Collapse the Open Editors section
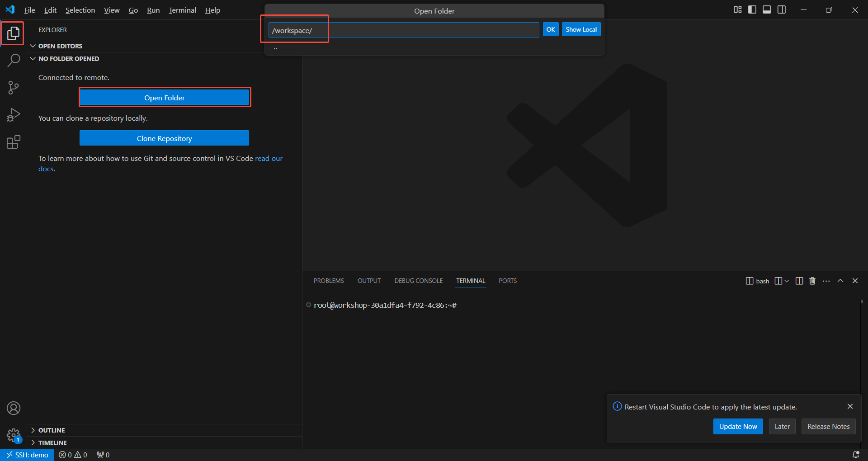The height and width of the screenshot is (461, 868). click(60, 46)
